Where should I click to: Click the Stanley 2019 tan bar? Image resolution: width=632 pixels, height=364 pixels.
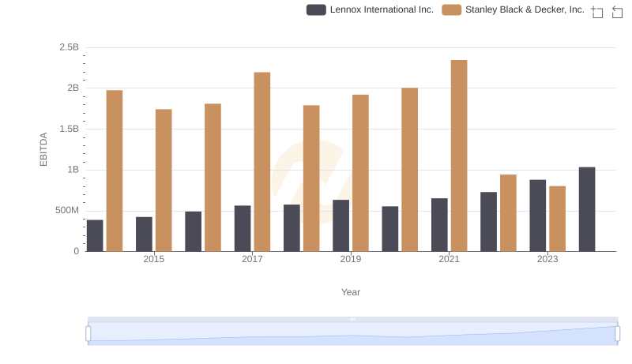pos(360,173)
